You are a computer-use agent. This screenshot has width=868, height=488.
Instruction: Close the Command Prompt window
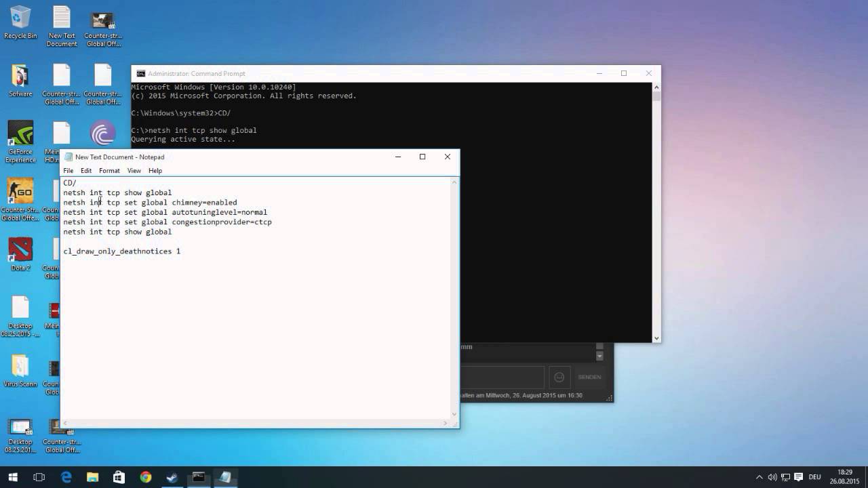point(648,73)
